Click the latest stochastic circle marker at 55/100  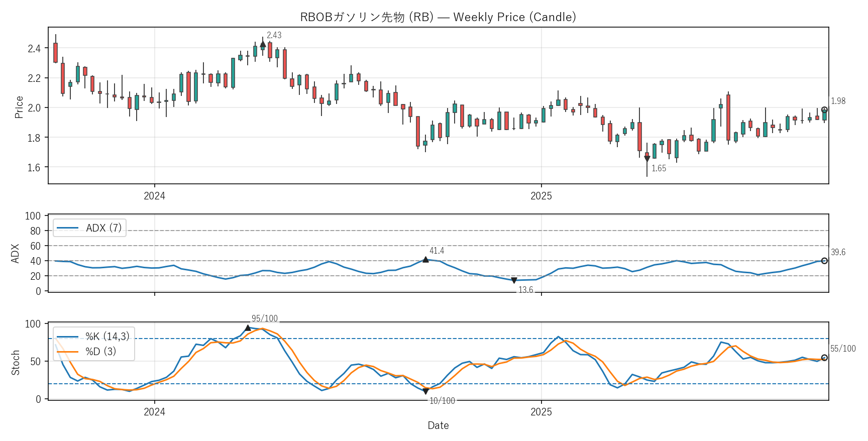(x=824, y=358)
